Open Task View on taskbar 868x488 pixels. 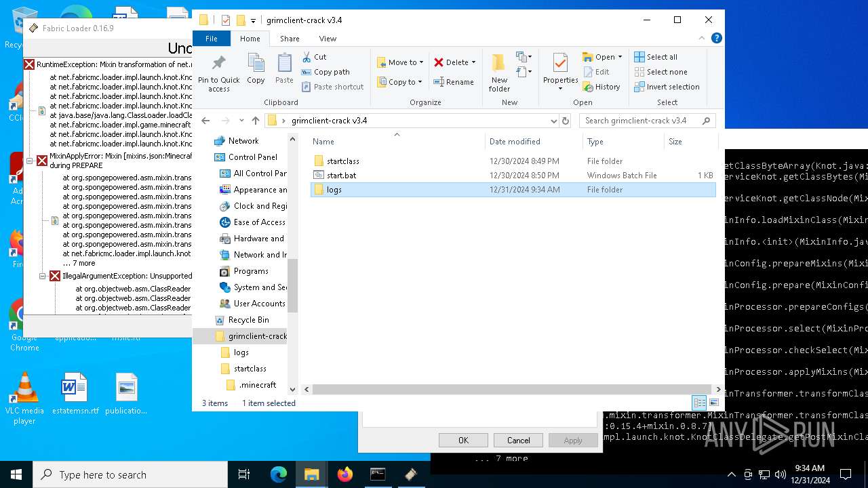click(x=245, y=474)
